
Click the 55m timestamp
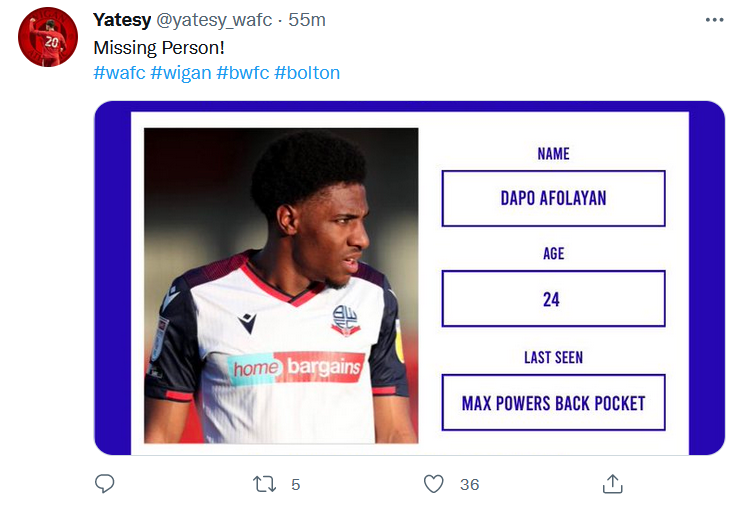[x=307, y=20]
